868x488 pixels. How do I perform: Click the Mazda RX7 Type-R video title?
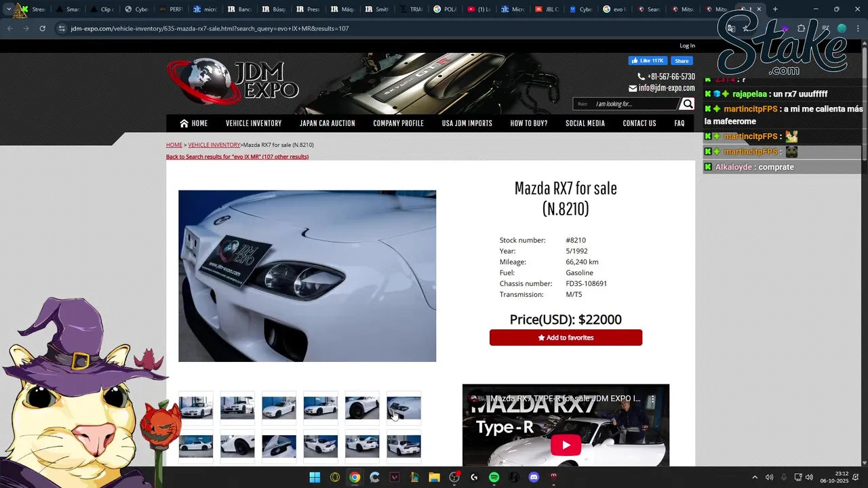(x=565, y=399)
